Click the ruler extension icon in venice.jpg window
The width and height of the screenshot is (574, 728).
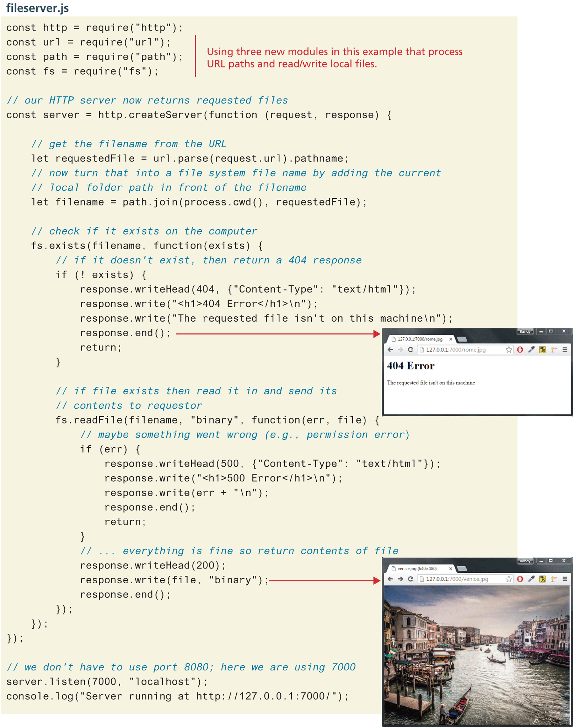coord(553,579)
